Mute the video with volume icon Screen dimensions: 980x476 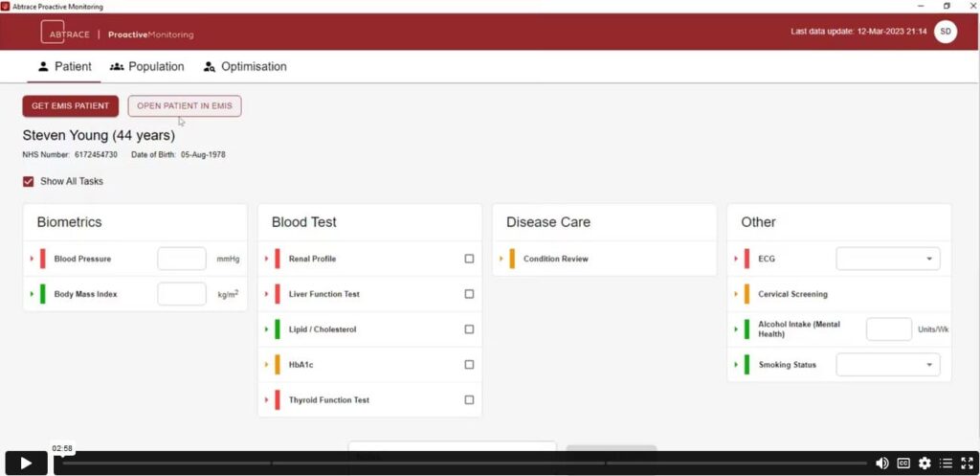[x=881, y=463]
